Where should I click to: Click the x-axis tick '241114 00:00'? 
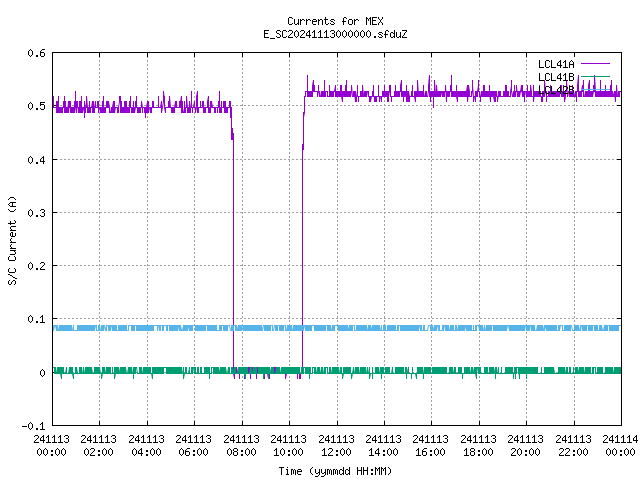pos(620,446)
